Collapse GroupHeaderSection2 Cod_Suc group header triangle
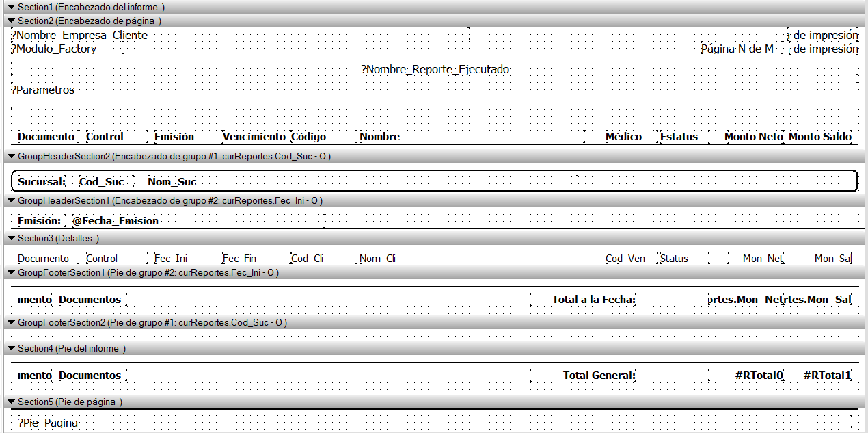868x433 pixels. (11, 156)
